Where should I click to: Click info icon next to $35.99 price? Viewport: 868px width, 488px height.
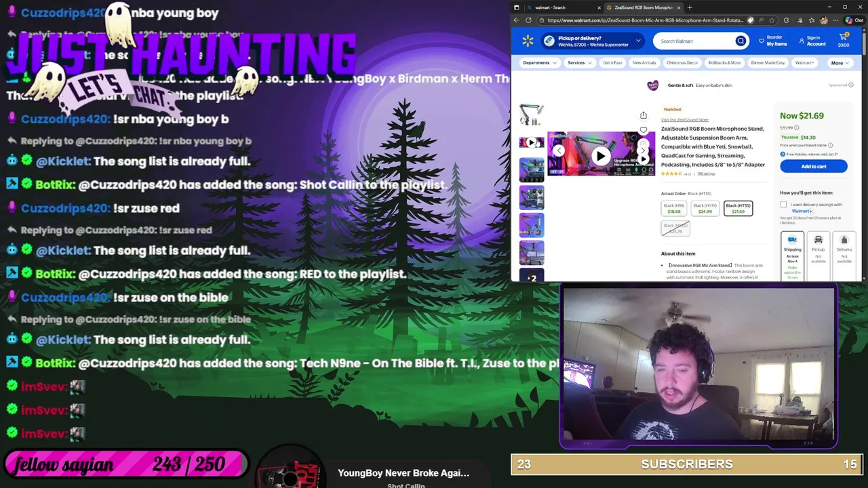[x=796, y=127]
